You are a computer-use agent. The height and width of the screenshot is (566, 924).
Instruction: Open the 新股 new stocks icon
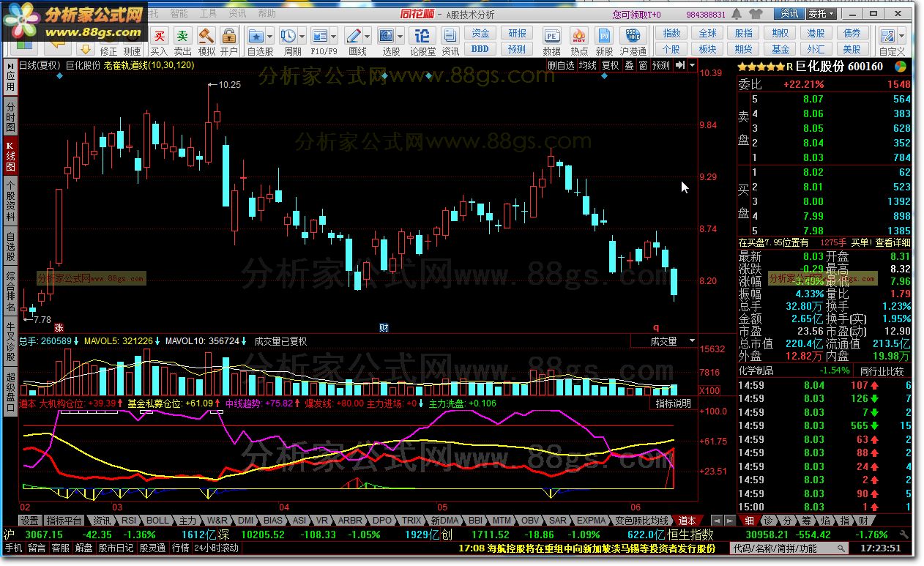tap(604, 36)
